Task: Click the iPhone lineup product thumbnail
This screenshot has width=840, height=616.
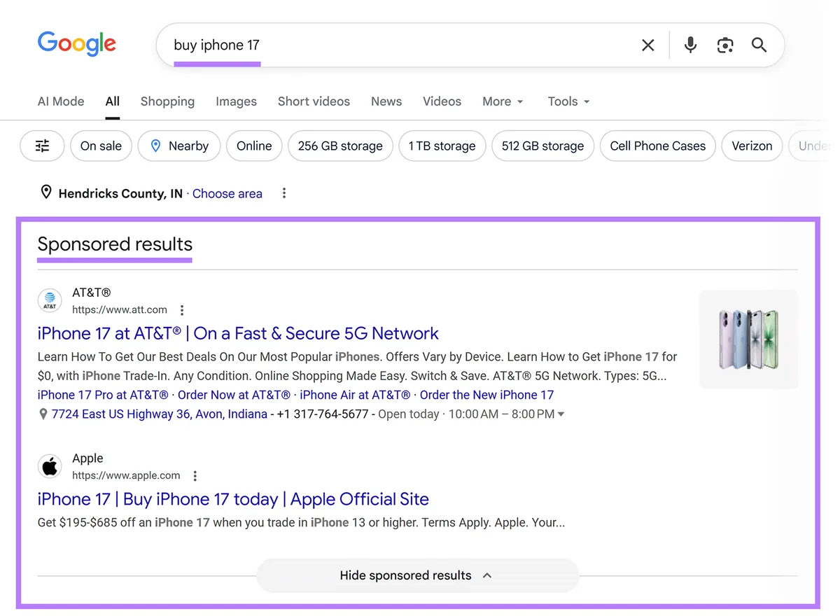Action: point(748,339)
